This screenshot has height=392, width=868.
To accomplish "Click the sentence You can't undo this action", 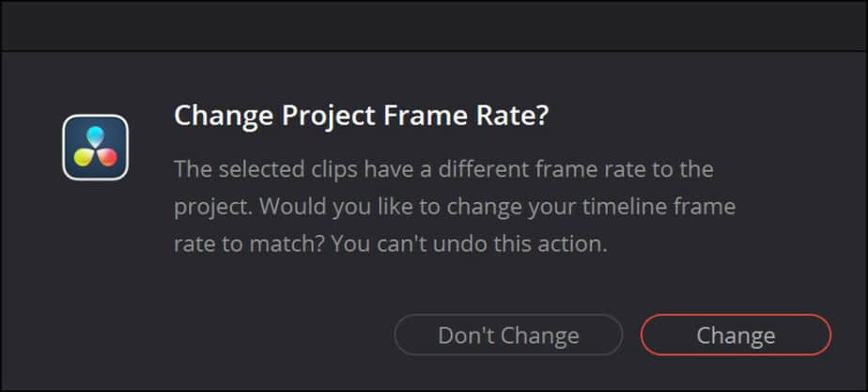I will (x=469, y=244).
